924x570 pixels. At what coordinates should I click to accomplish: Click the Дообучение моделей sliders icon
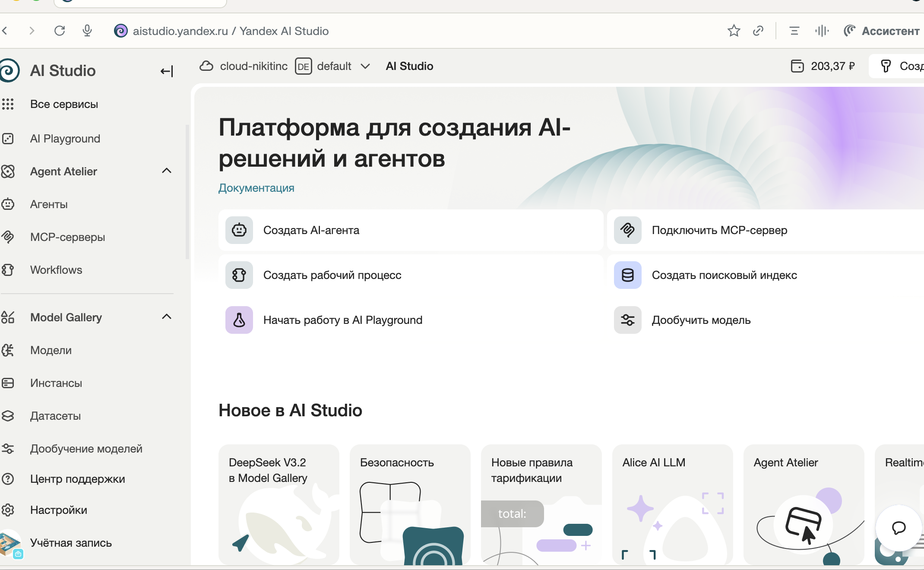8,449
